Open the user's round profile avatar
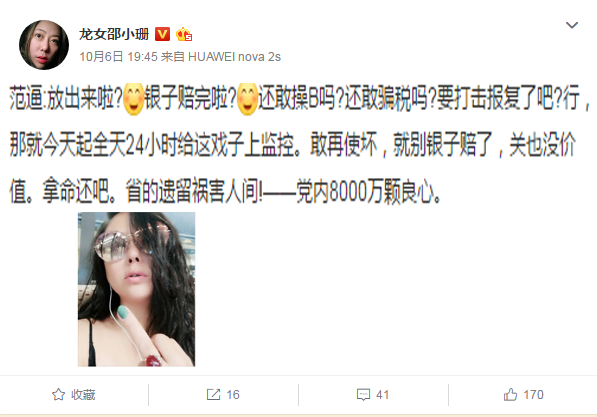 (x=44, y=45)
